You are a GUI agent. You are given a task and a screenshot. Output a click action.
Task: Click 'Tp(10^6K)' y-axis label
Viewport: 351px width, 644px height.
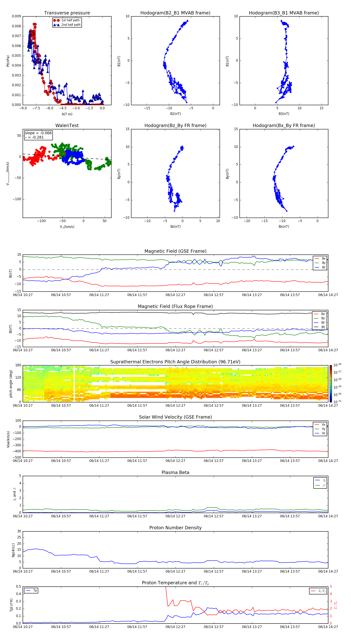[11, 605]
